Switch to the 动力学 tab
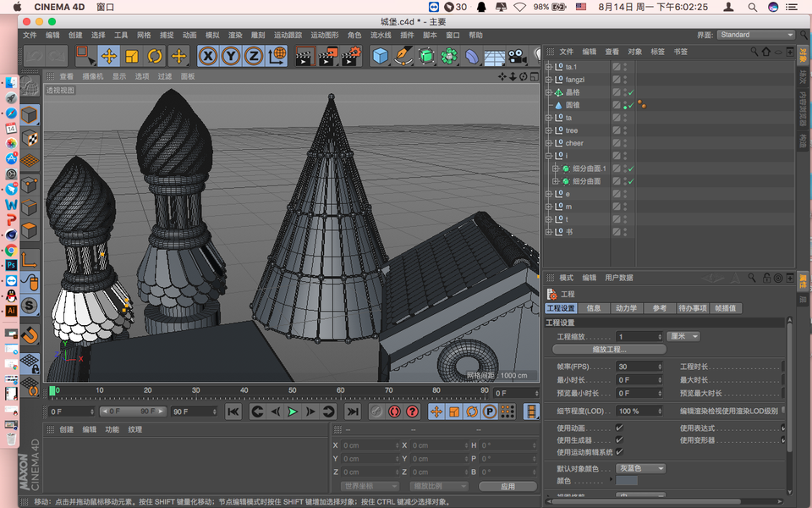This screenshot has width=812, height=508. pos(626,308)
